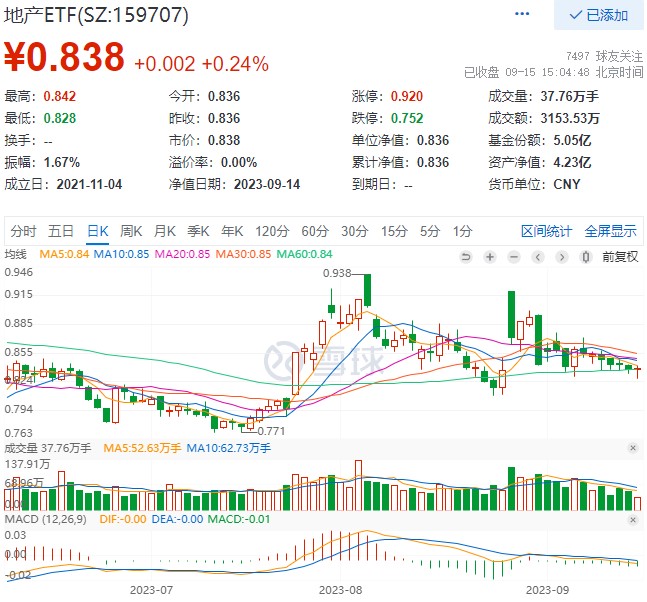Select the 日K tab
This screenshot has width=647, height=602.
(98, 231)
